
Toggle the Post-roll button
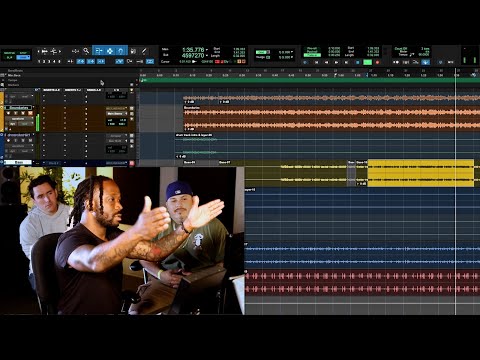(312, 52)
